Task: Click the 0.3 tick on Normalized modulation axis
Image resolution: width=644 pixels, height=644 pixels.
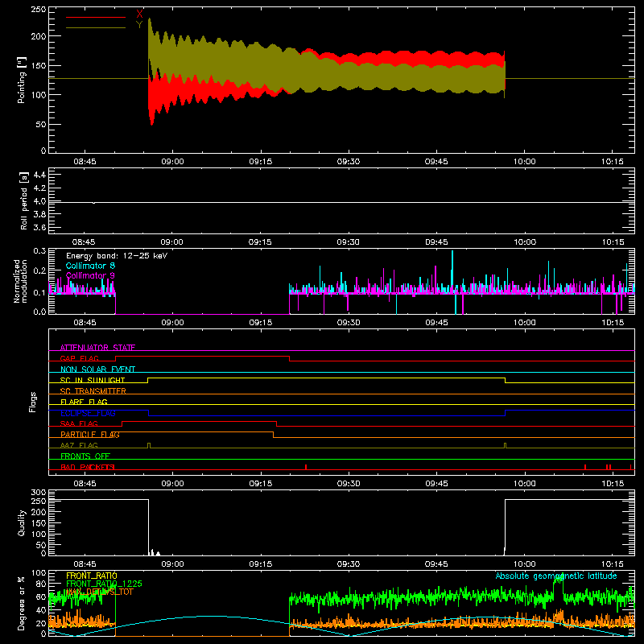Action: pos(39,251)
